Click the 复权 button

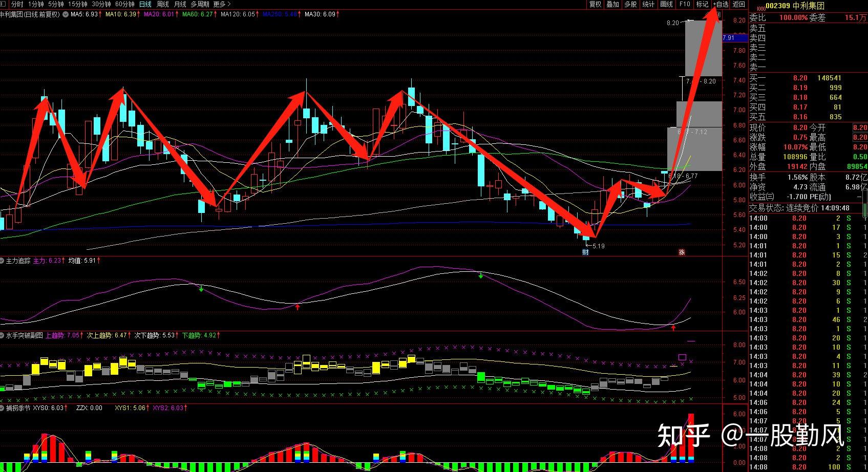point(595,4)
